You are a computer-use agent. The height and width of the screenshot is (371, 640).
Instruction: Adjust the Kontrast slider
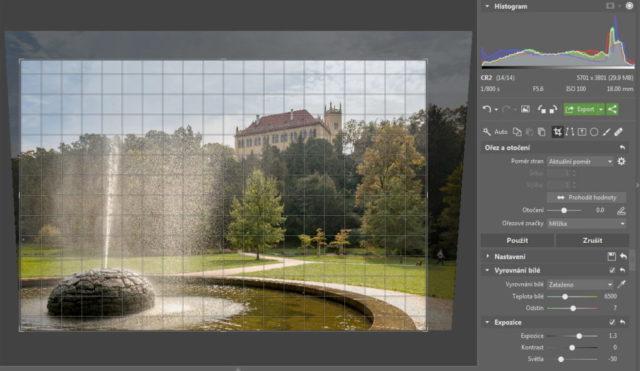tap(572, 347)
